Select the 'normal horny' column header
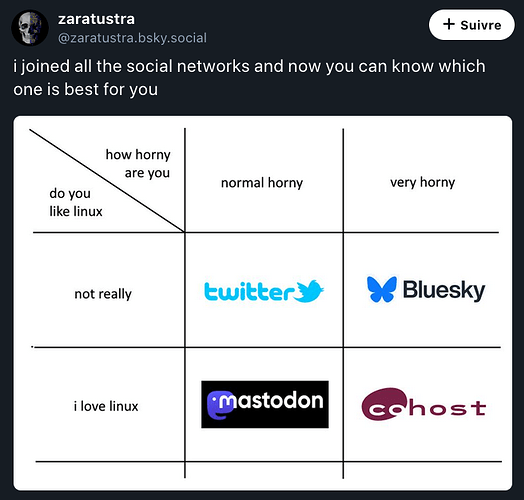The height and width of the screenshot is (500, 524). click(262, 183)
